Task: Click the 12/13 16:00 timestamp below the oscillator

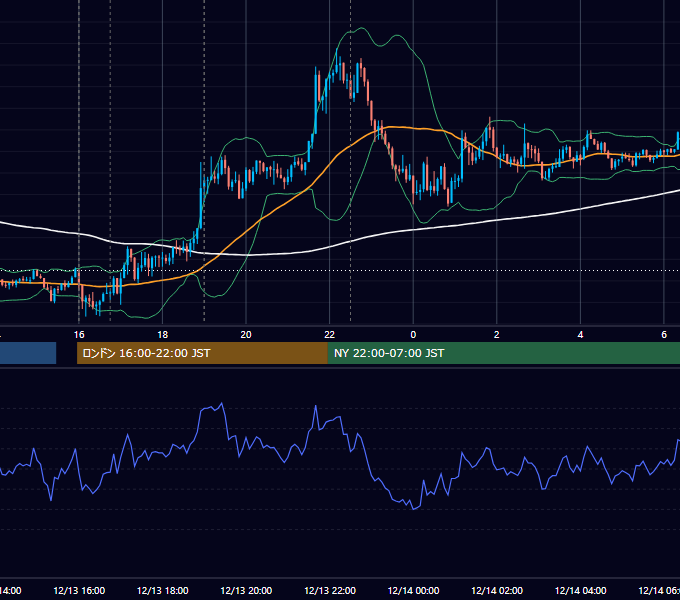Action: 79,590
